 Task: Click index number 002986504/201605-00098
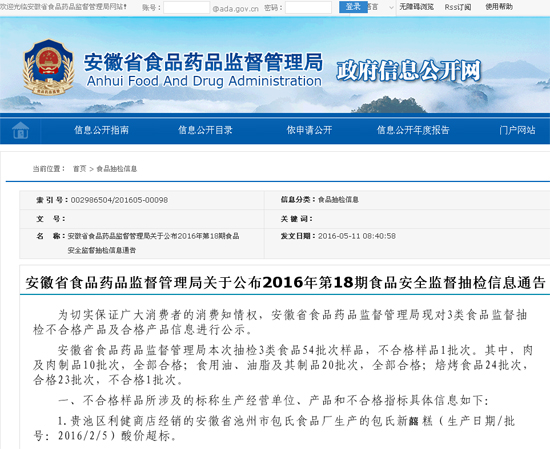(119, 200)
